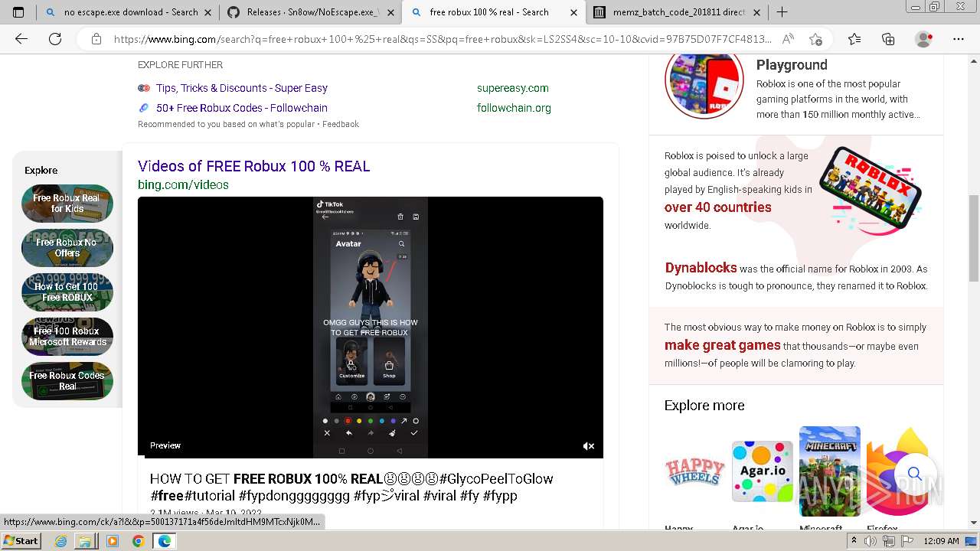This screenshot has width=980, height=551.
Task: View site info via the lock icon
Action: 96,39
